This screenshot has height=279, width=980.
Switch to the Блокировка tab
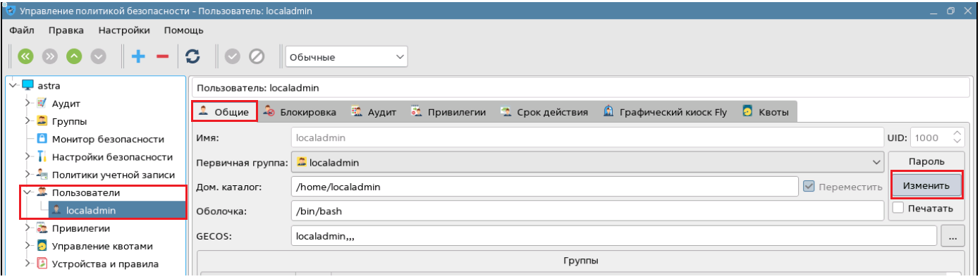coord(300,112)
